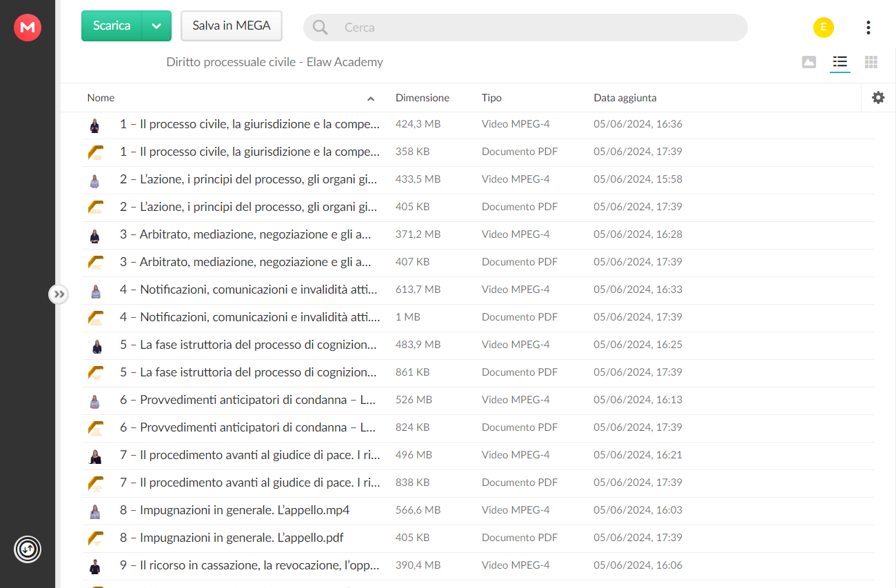Viewport: 896px width, 588px height.
Task: Sort by Tipo column header
Action: (x=491, y=98)
